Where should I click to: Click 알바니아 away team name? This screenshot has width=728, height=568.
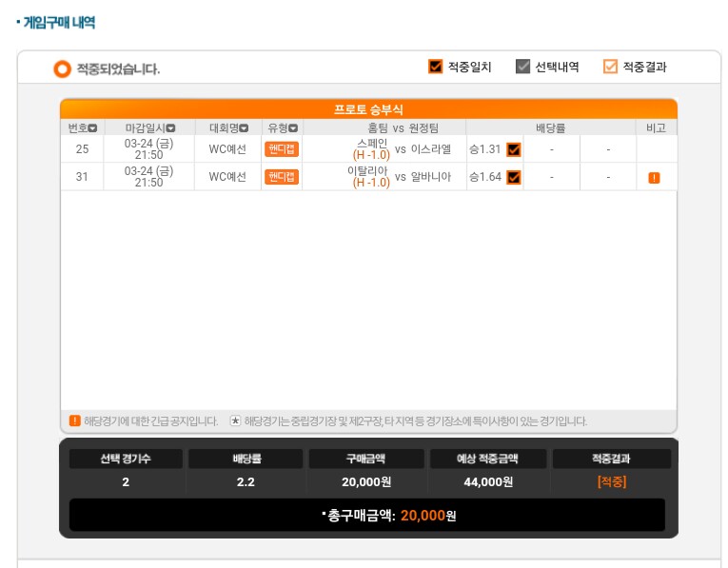point(431,177)
